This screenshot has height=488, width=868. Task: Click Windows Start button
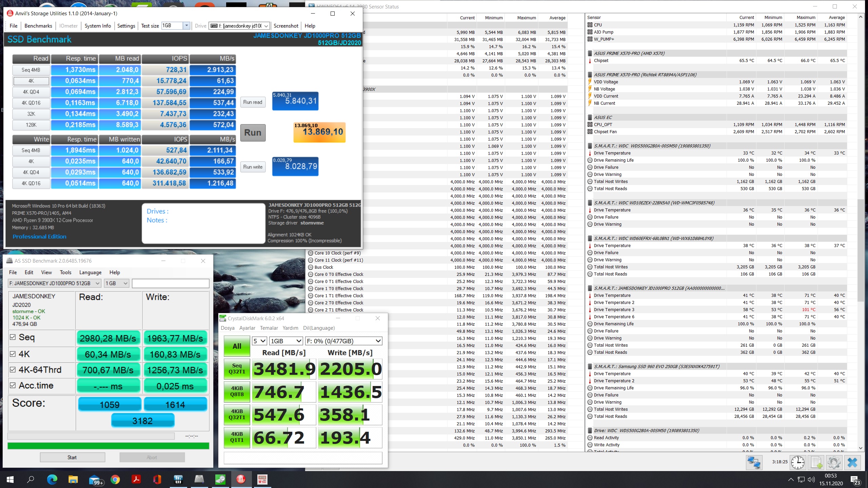pos(10,480)
